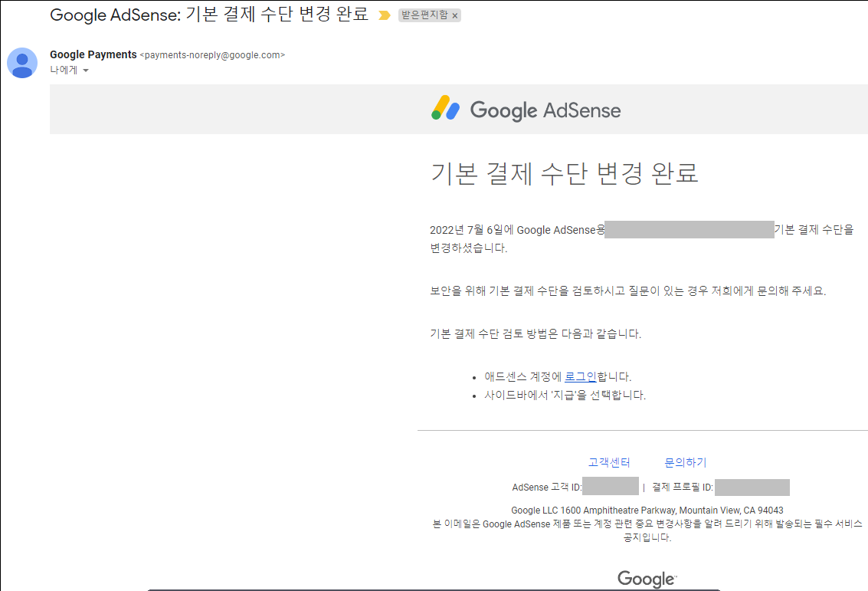Screen dimensions: 868x591
Task: Click the sentence 보안을 위해 기본 결제 수단을 검토하시고
Action: (627, 291)
